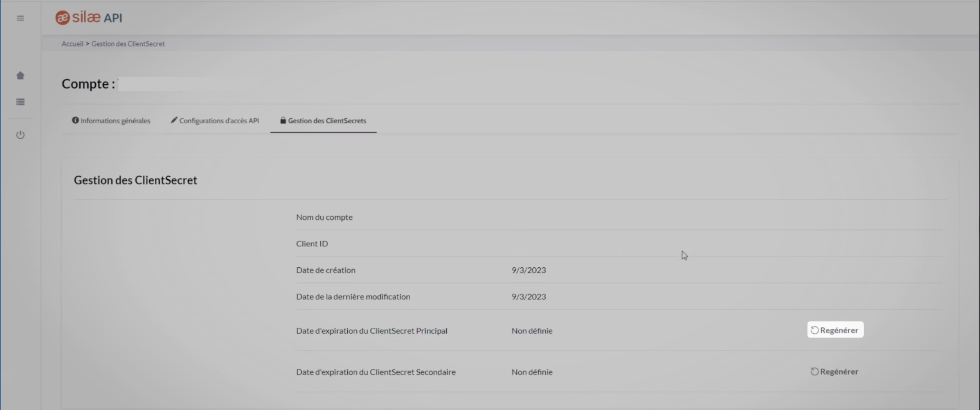The width and height of the screenshot is (980, 410).
Task: Click the Silae API logo
Action: [89, 18]
